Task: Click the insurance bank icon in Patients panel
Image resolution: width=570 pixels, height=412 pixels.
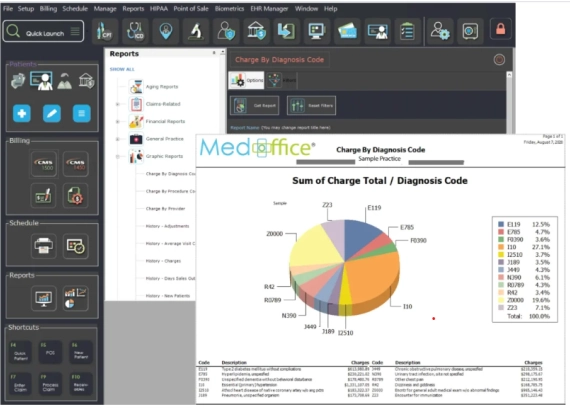Action: click(87, 81)
